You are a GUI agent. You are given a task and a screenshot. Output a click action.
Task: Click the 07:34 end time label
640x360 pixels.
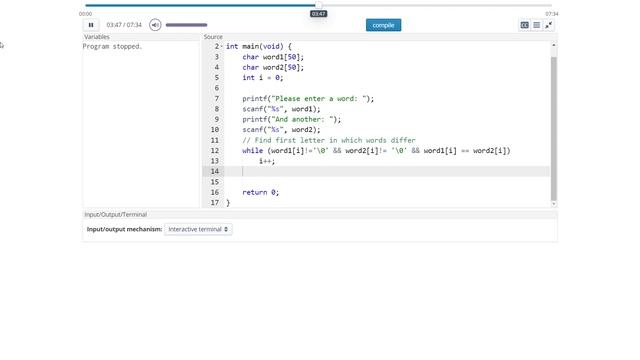click(552, 14)
